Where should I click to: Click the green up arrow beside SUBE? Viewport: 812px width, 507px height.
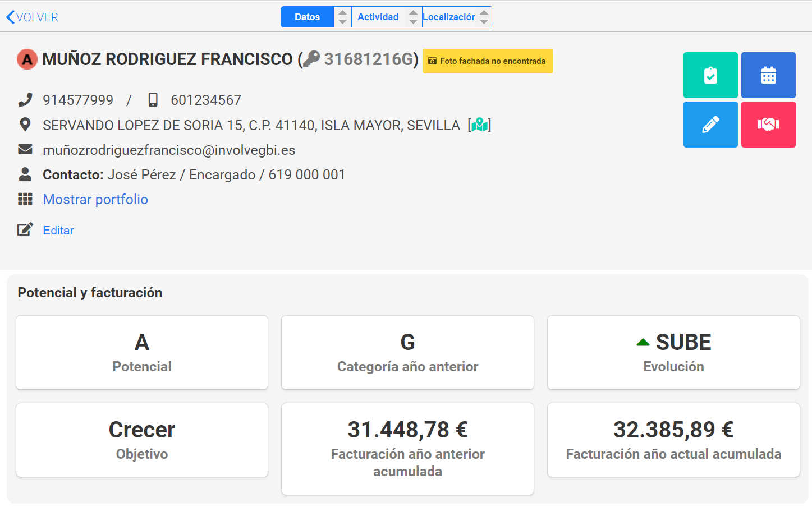pos(643,342)
